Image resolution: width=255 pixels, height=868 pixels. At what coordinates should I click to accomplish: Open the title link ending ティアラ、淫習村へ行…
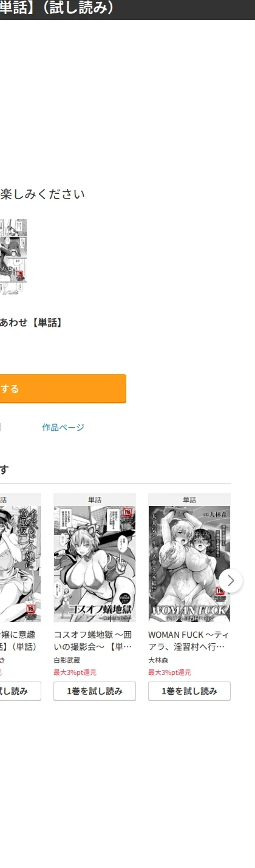(x=189, y=640)
